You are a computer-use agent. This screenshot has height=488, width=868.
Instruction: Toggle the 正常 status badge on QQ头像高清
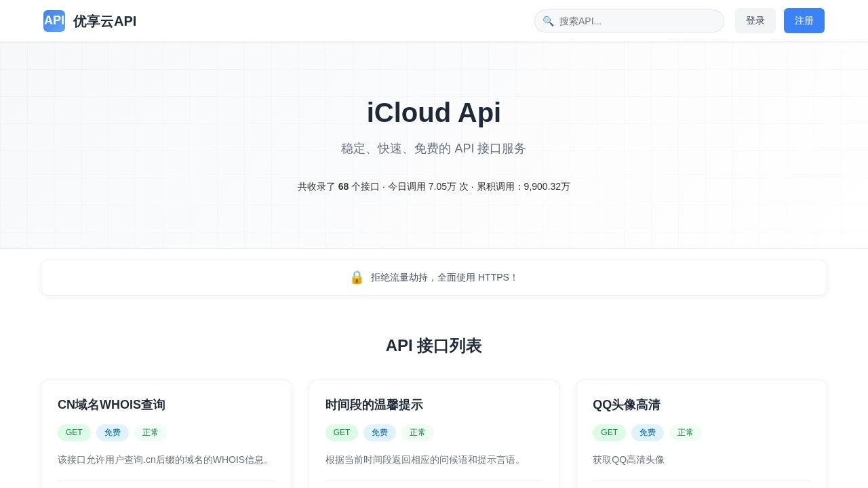pos(686,432)
